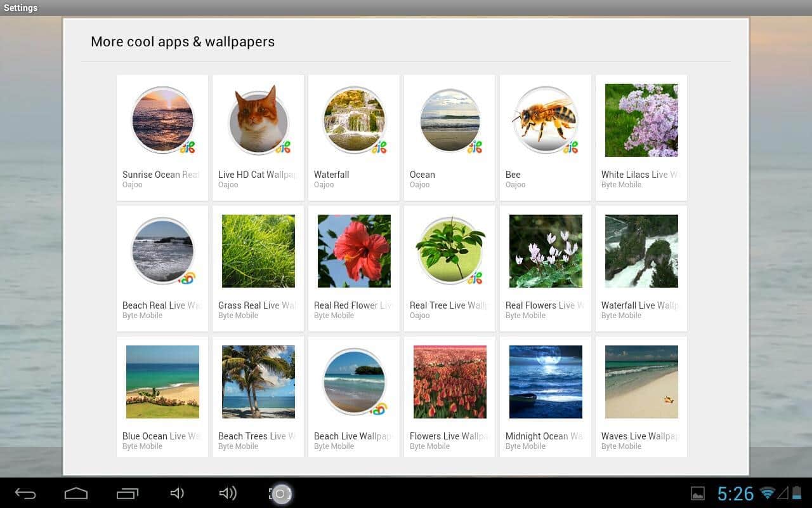Select the Real Red Flower wallpaper thumbnail
Image resolution: width=812 pixels, height=508 pixels.
[x=354, y=251]
